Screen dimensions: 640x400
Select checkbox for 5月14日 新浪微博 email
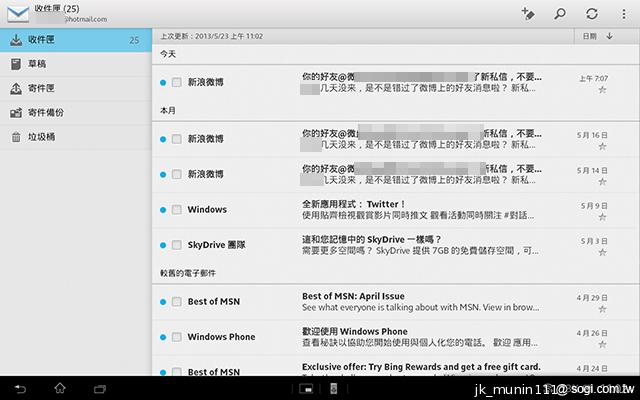[x=176, y=174]
